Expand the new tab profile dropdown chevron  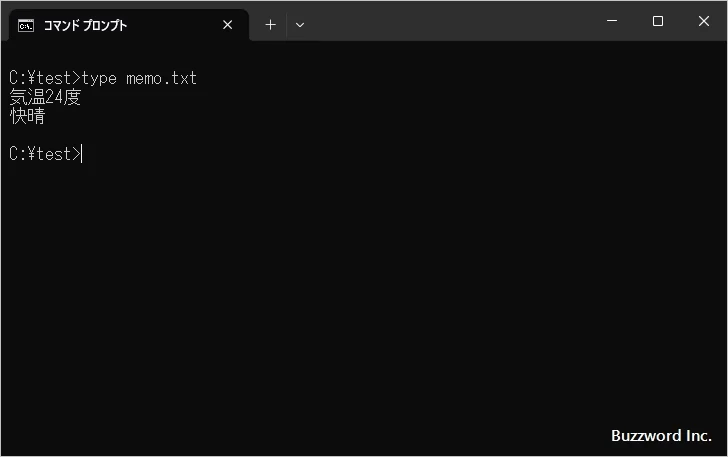click(300, 25)
